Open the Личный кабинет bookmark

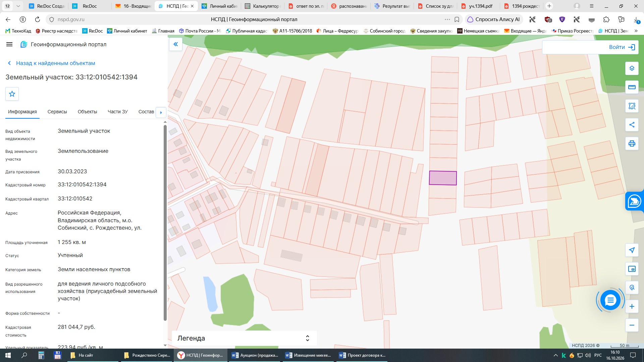click(127, 31)
